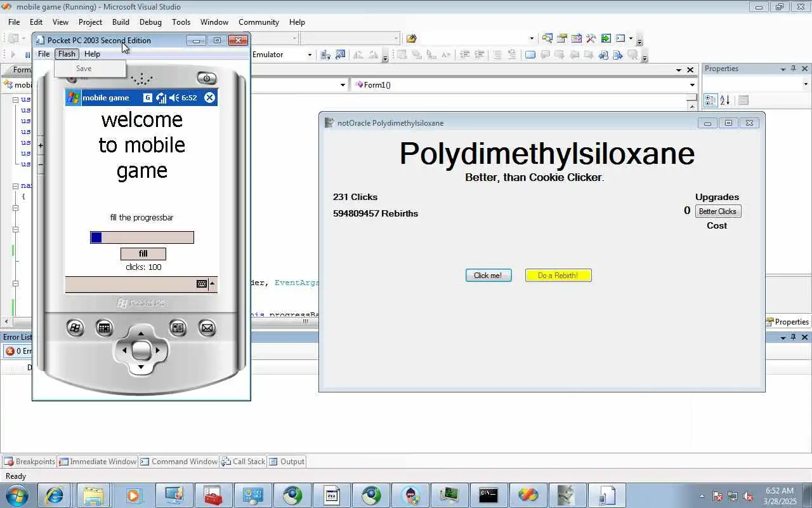Viewport: 812px width, 508px height.
Task: Open the Immediate Window tab
Action: point(97,462)
